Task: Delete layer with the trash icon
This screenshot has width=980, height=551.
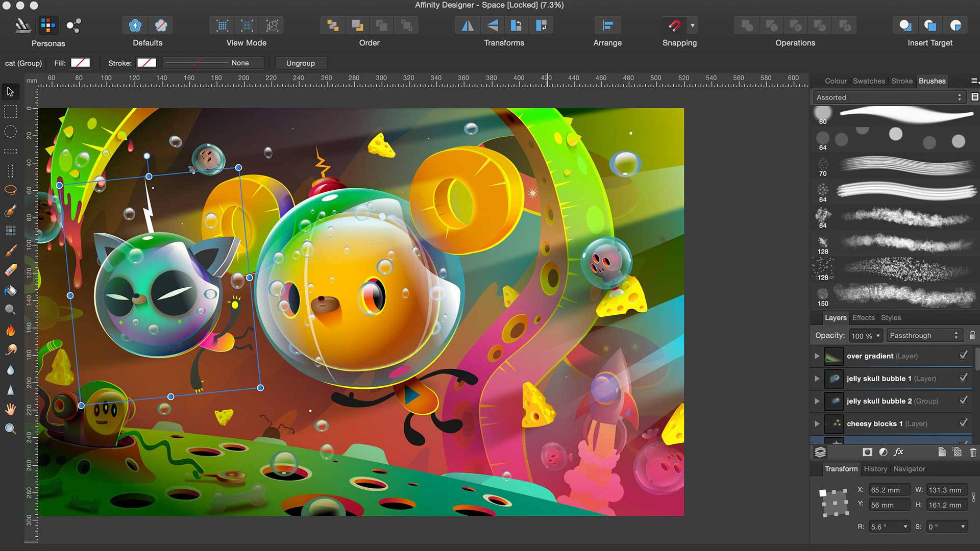Action: pyautogui.click(x=973, y=452)
